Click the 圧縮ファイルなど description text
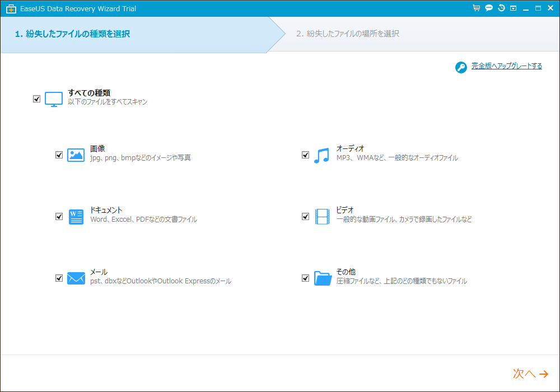The height and width of the screenshot is (392, 560). [402, 281]
